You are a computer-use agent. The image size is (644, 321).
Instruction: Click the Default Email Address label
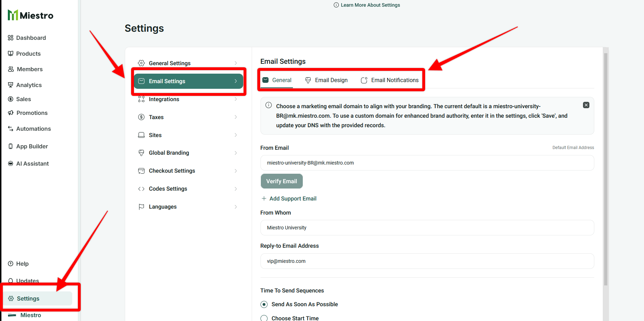573,148
